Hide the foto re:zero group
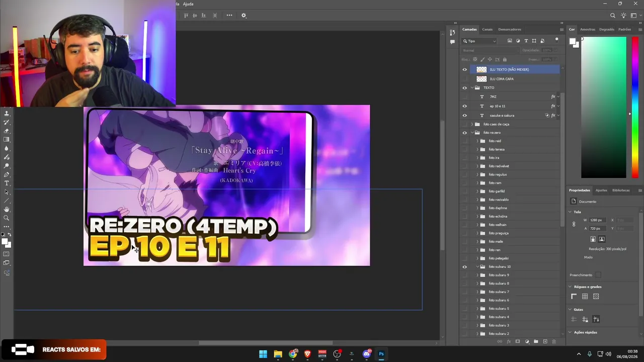This screenshot has width=644, height=362. point(464,133)
